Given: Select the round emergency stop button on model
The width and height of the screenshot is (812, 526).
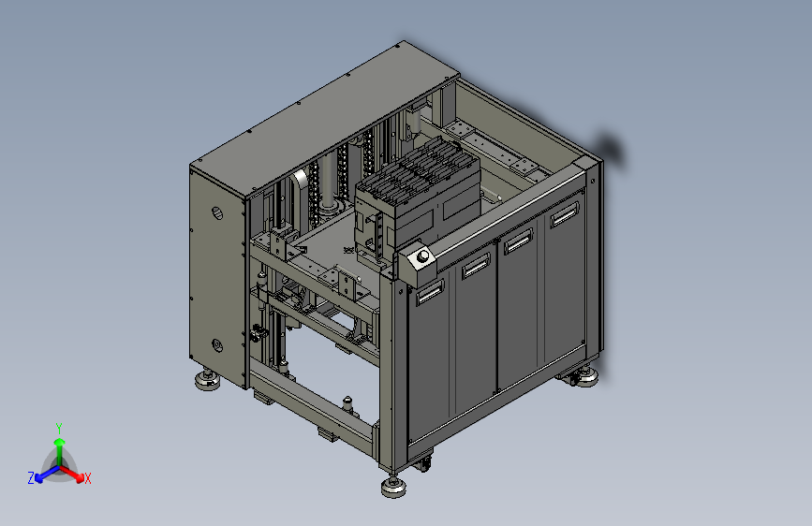Looking at the screenshot, I should click(x=423, y=256).
